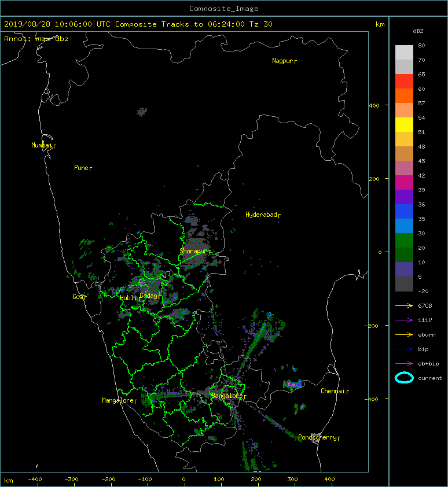Click the 67CB yellow arrow legend icon
448x487 pixels.
(404, 306)
